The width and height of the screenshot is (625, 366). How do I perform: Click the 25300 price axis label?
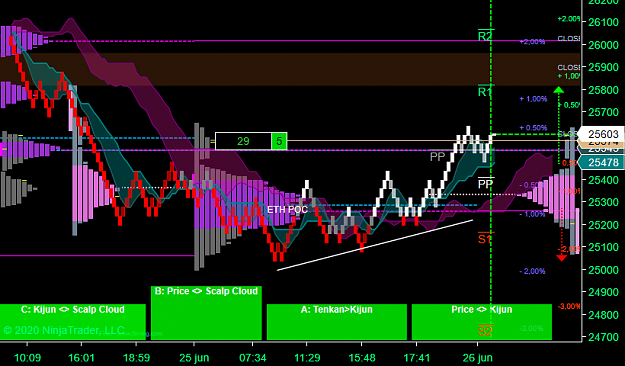[x=603, y=202]
